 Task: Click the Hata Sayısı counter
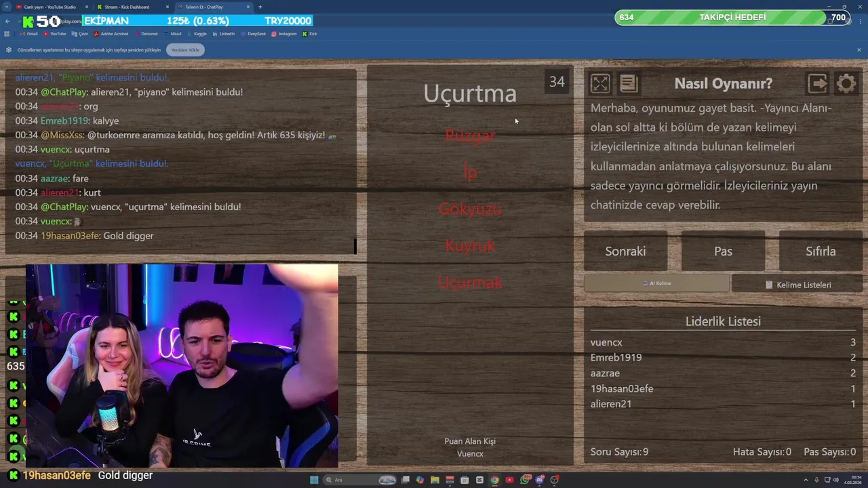tap(762, 451)
